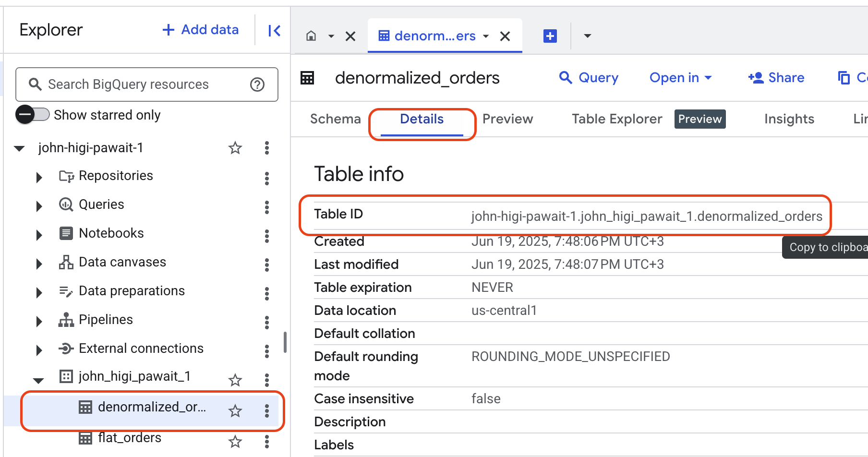Screen dimensions: 868x457
Task: Open overflow menu for denormalized_orders table
Action: point(267,411)
